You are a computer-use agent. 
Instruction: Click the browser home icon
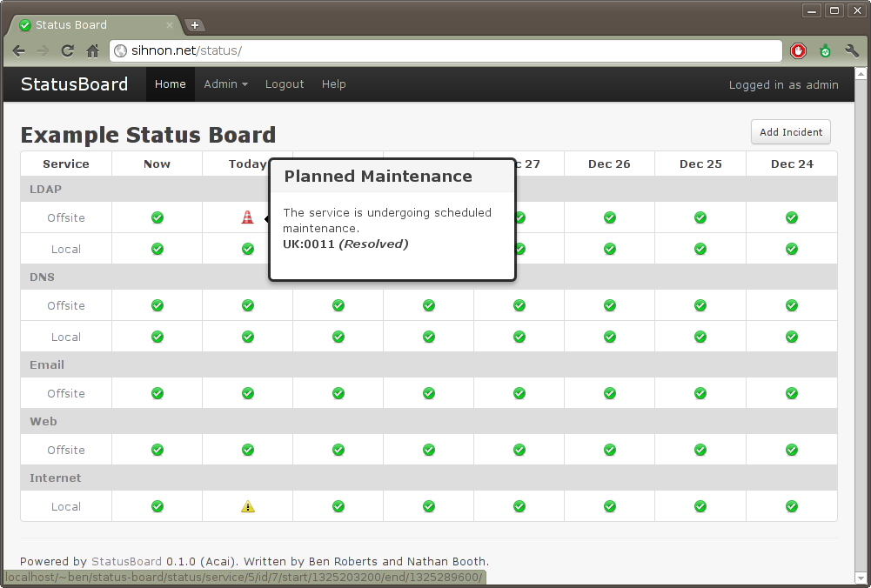92,51
